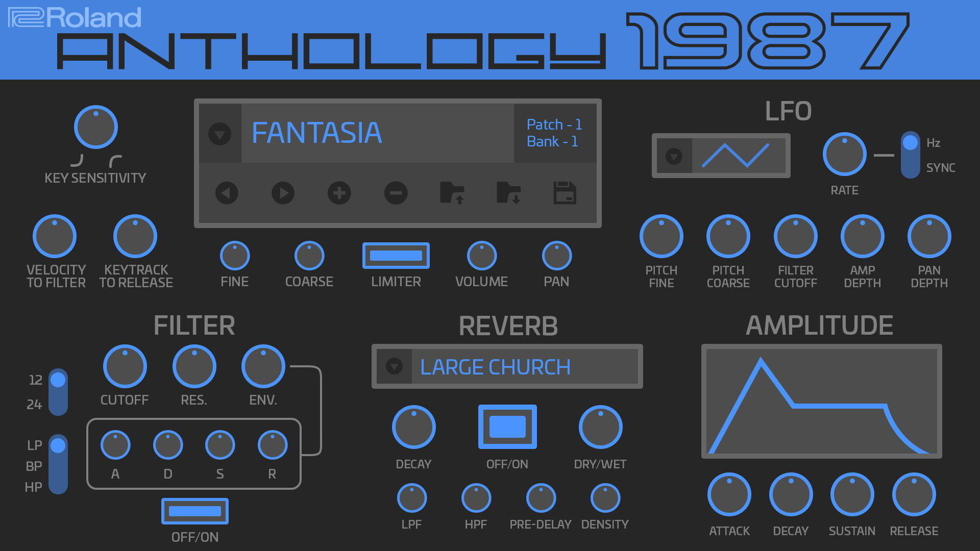
Task: Toggle the LIMITER switch
Action: tap(396, 256)
